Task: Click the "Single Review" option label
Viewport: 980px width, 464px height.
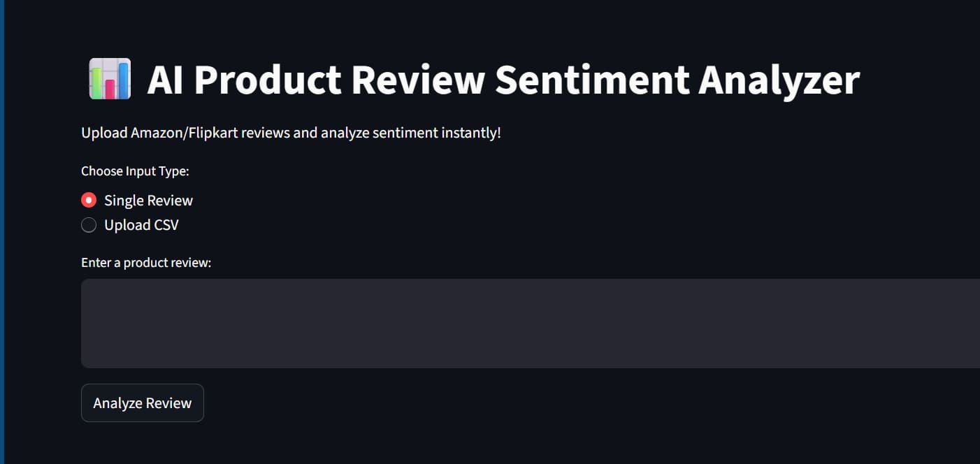Action: pyautogui.click(x=148, y=201)
